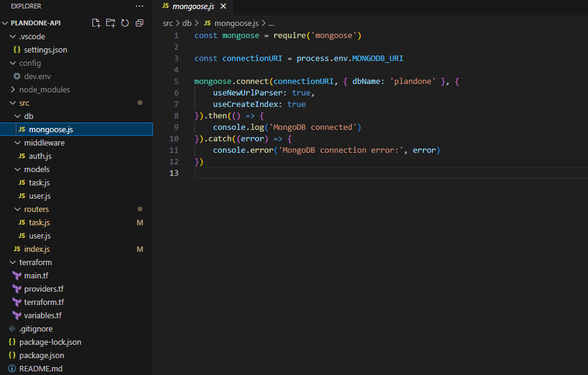Image resolution: width=588 pixels, height=375 pixels.
Task: Open modified index.js file
Action: (x=37, y=249)
